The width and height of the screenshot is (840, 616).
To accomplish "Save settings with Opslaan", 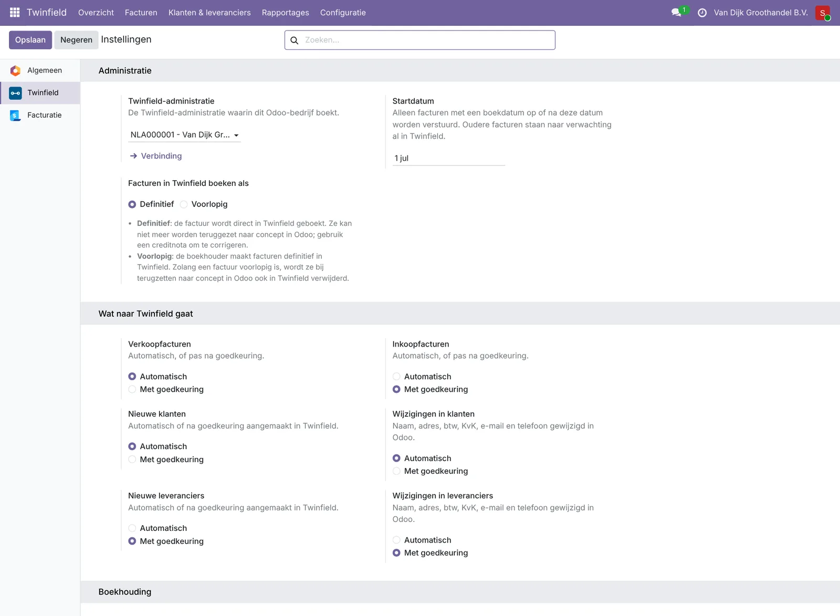I will [30, 40].
